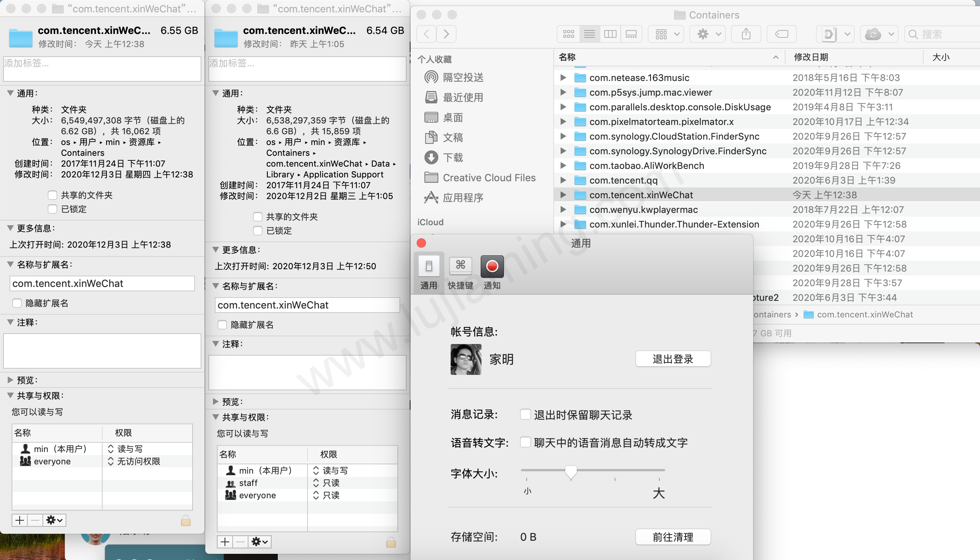Add permission user in left info window
980x560 pixels.
(20, 520)
